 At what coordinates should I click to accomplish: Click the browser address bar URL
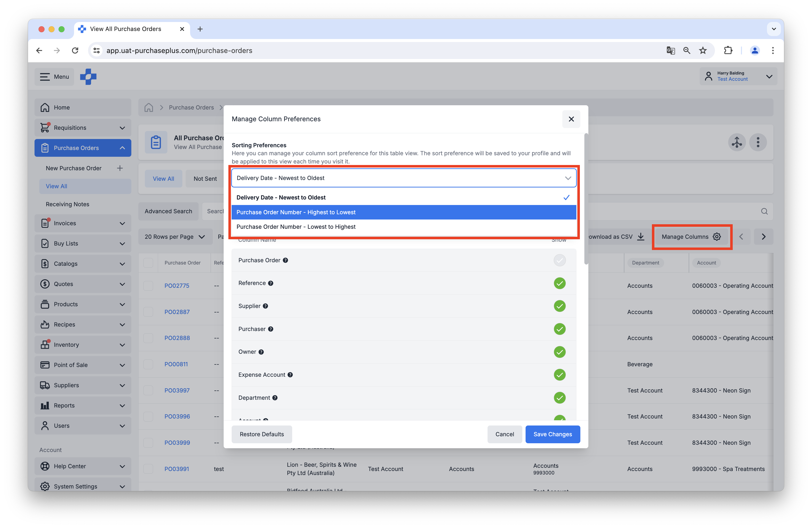pos(179,50)
